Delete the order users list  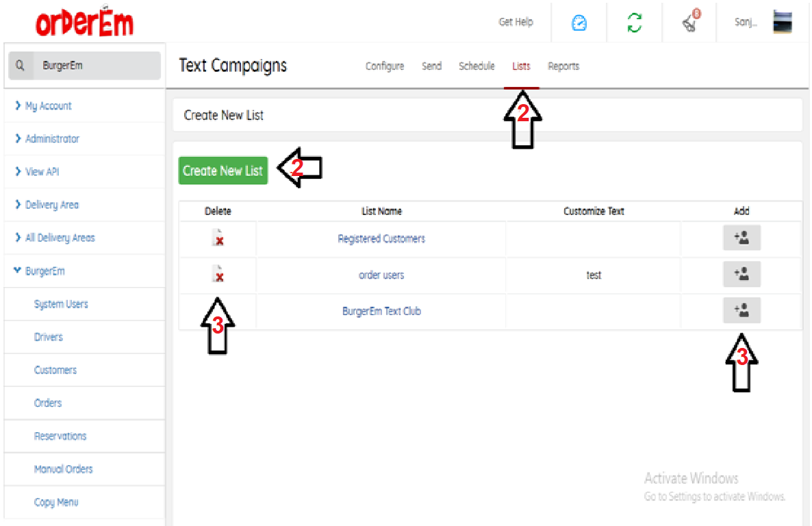218,275
